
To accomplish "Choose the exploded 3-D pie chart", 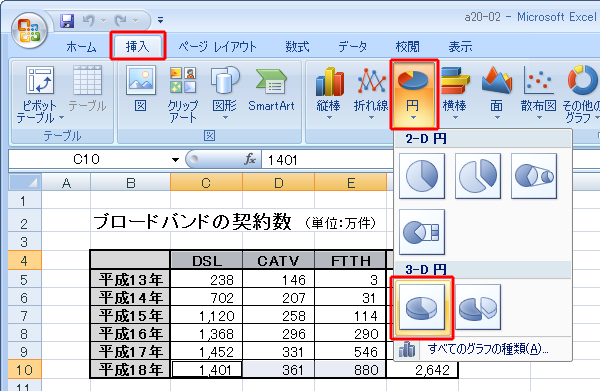I will point(478,307).
